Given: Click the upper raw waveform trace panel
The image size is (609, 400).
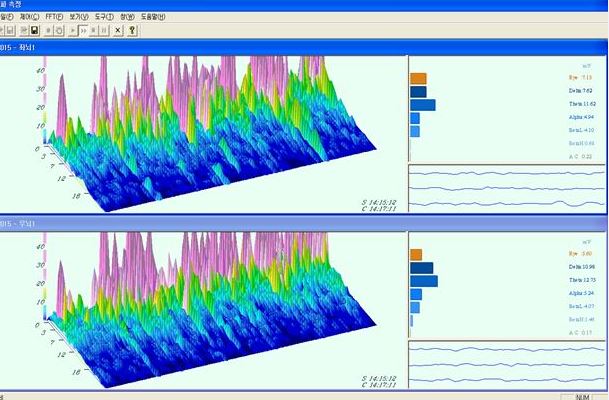Looking at the screenshot, I should pos(507,188).
